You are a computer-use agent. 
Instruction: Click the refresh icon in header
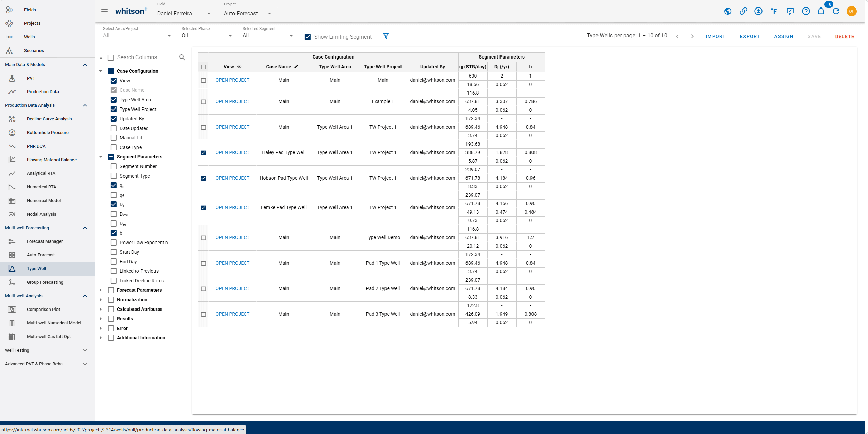click(836, 11)
